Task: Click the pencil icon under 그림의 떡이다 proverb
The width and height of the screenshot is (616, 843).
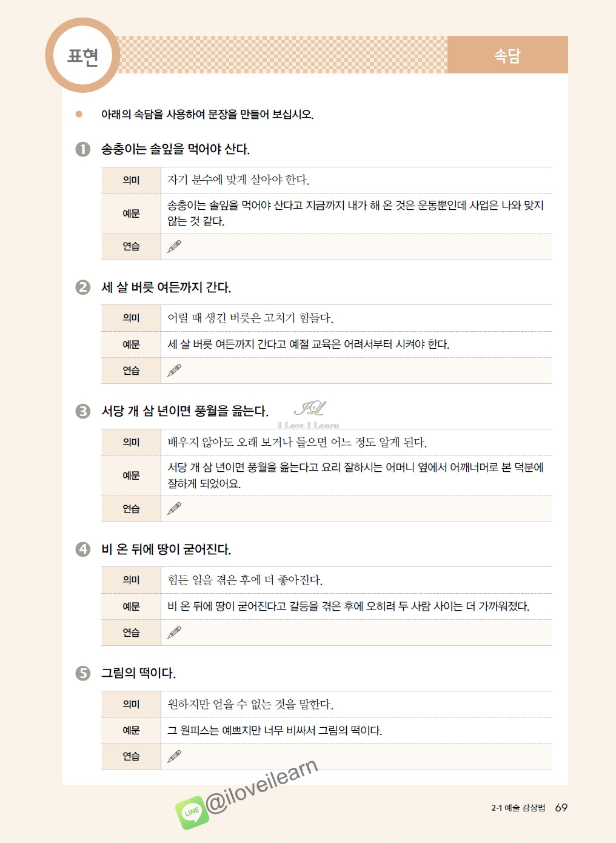Action: [174, 756]
